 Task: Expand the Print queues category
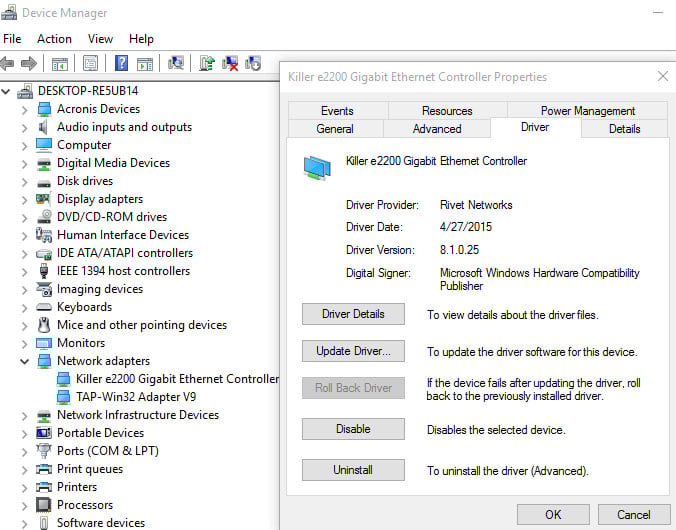[x=24, y=470]
